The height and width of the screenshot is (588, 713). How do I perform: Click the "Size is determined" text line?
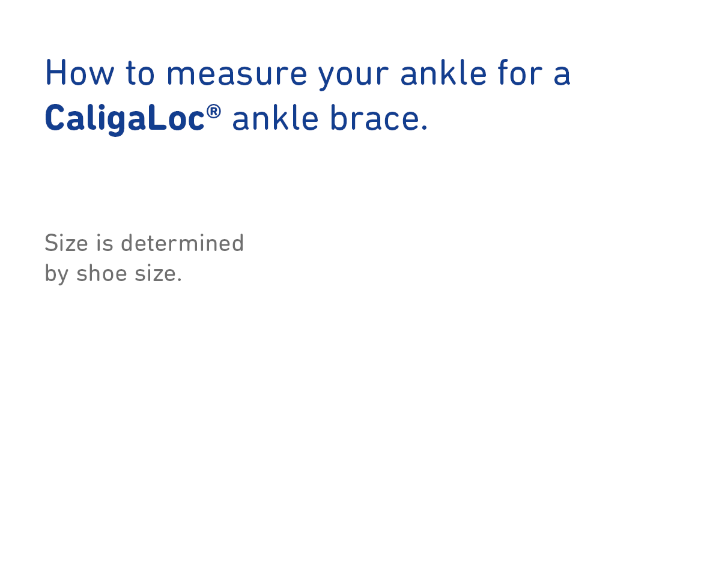(x=144, y=243)
